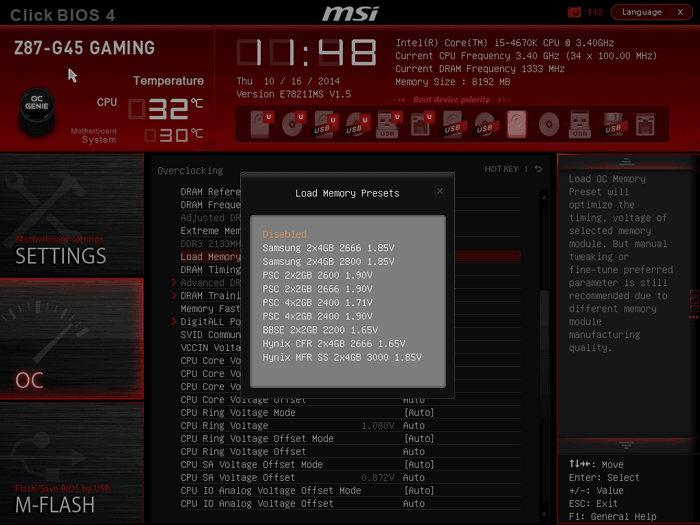Image resolution: width=700 pixels, height=525 pixels.
Task: Select legacy USB hard disk boot icon
Action: coord(453,124)
